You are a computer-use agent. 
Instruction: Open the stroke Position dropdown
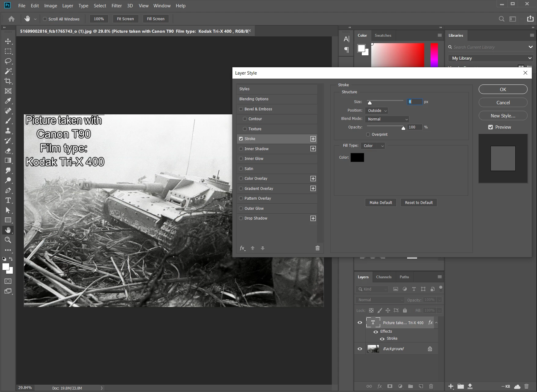tap(377, 111)
